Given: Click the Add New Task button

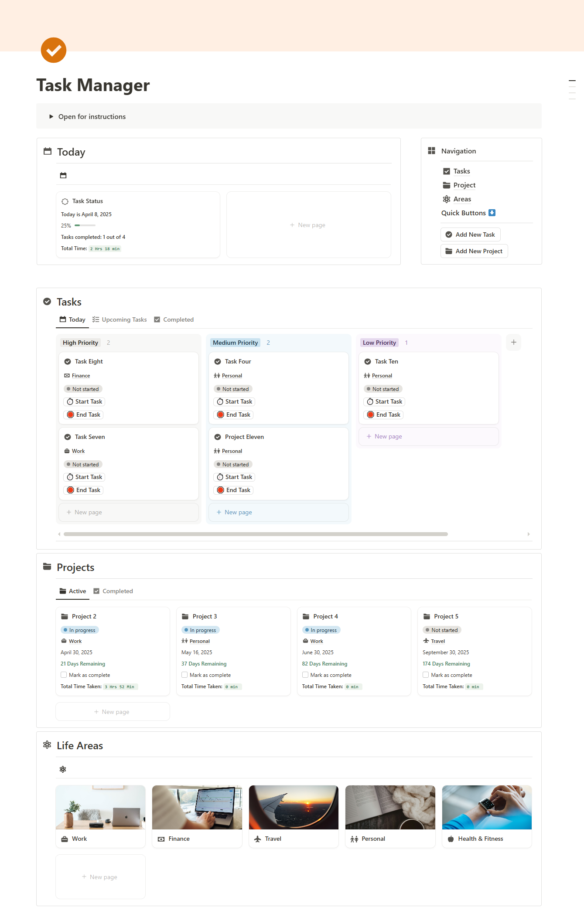Looking at the screenshot, I should [x=470, y=234].
